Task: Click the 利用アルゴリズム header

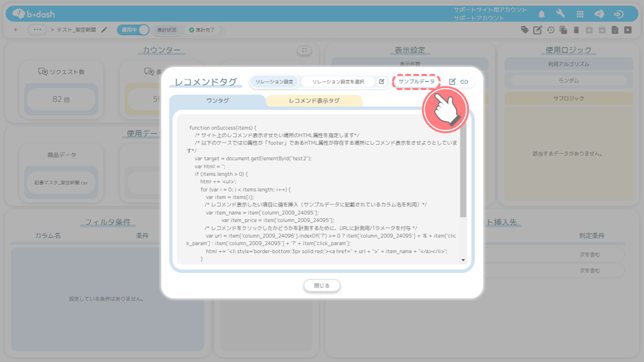Action: tap(569, 64)
